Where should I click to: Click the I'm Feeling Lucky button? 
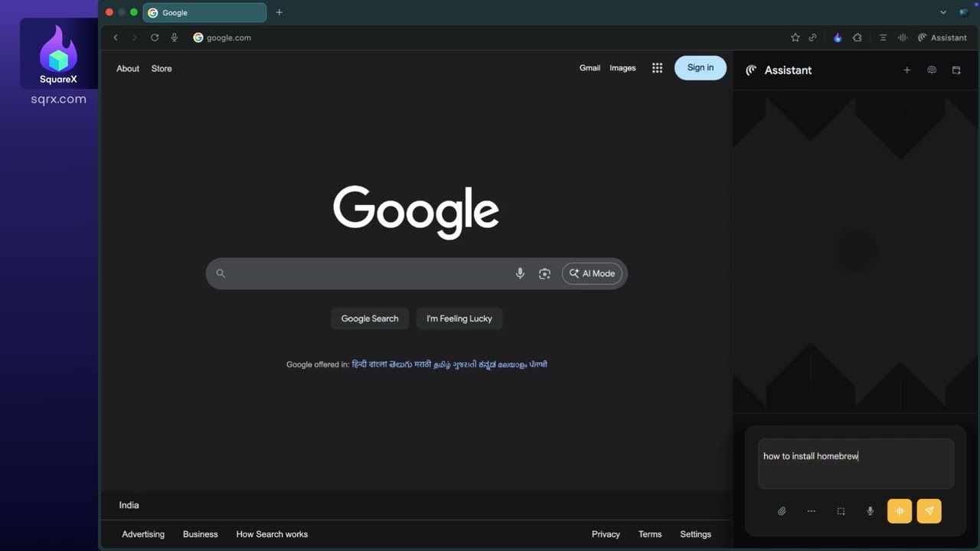point(459,318)
